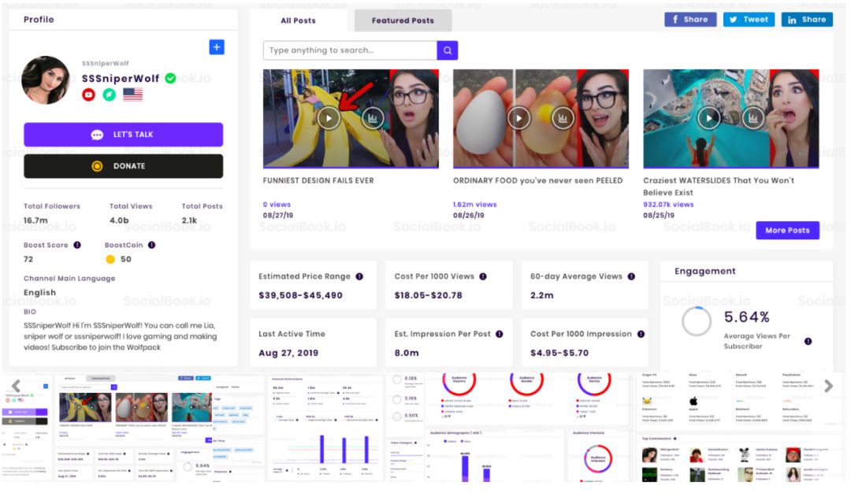Click the blue plus button in Profile panel

217,47
